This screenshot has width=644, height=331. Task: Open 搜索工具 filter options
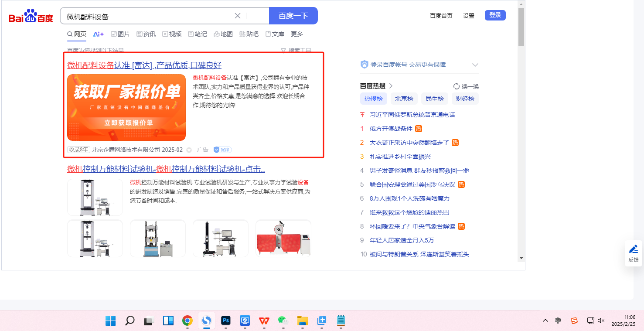(296, 51)
